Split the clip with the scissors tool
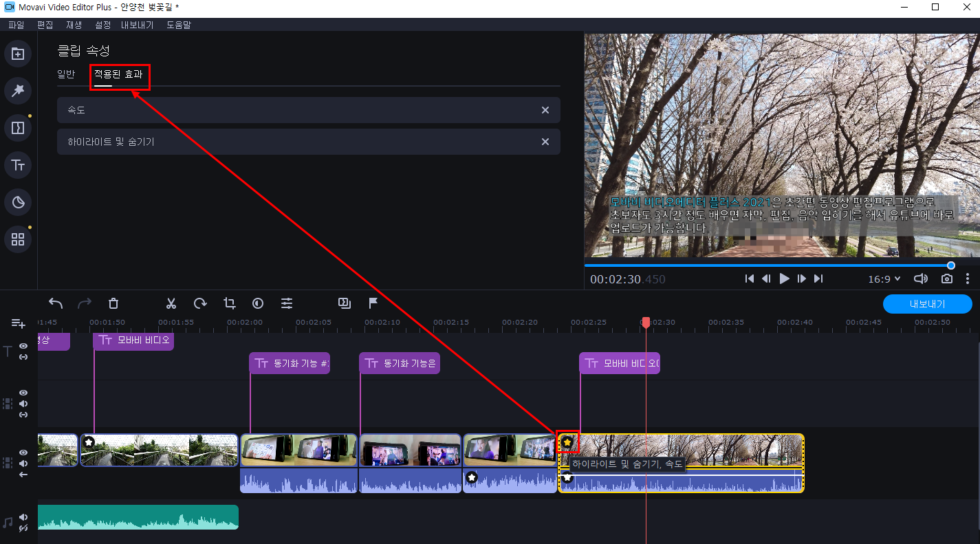980x544 pixels. (x=171, y=303)
